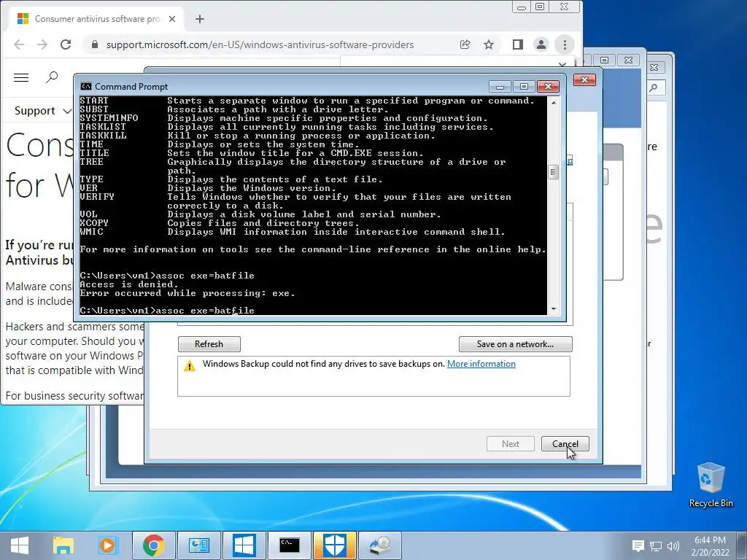This screenshot has width=747, height=560.
Task: Click the Command Prompt title bar icon
Action: click(86, 87)
